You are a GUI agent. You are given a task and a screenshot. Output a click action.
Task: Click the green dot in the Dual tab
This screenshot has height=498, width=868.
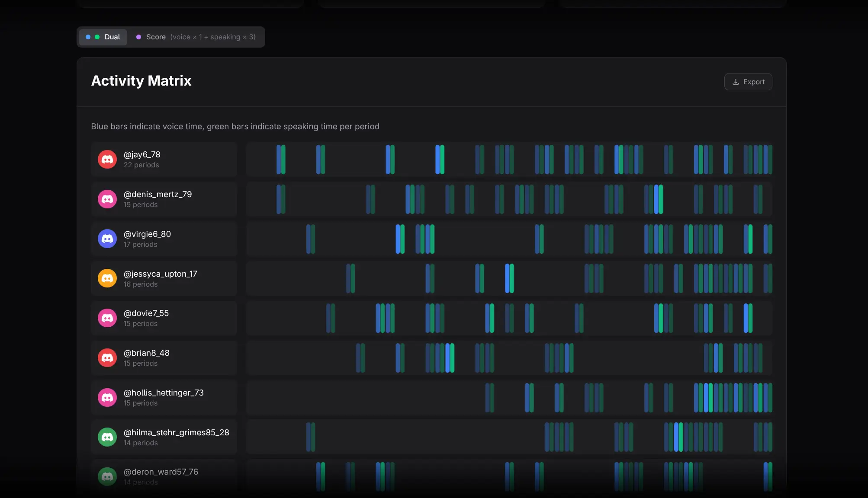coord(97,37)
